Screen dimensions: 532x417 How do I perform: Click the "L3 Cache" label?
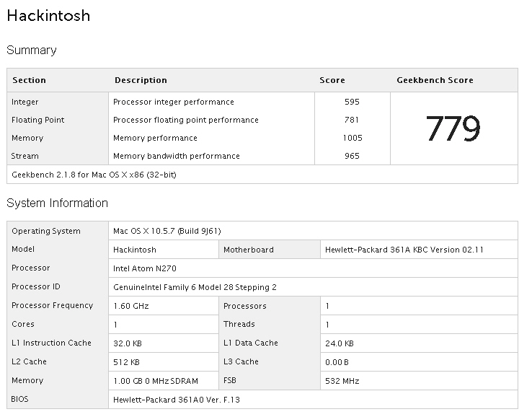point(241,361)
